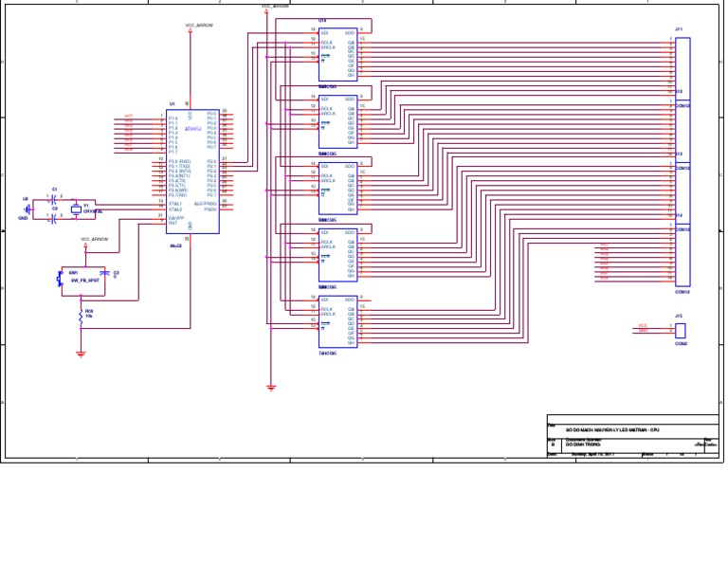
Task: Click the ALE/PROG pin label on U1
Action: point(205,204)
